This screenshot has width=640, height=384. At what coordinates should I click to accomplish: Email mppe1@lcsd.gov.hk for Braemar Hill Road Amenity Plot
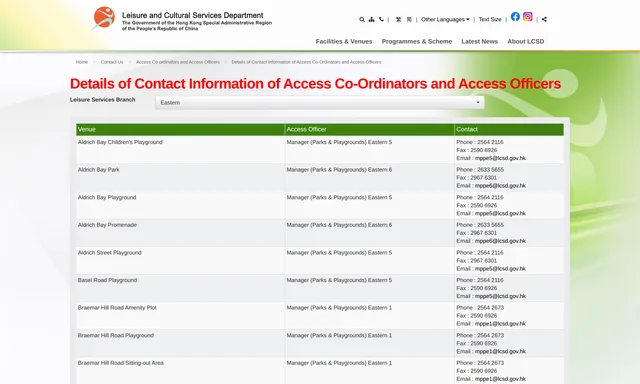500,324
